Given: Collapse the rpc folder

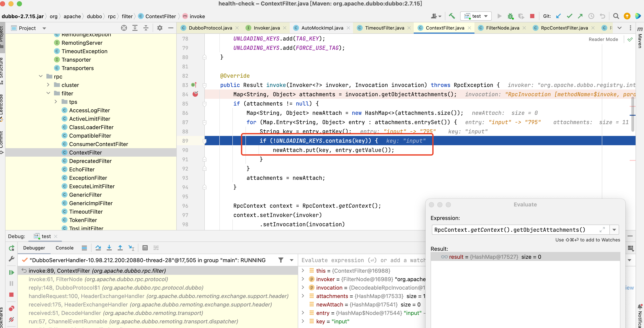Looking at the screenshot, I should [x=41, y=76].
